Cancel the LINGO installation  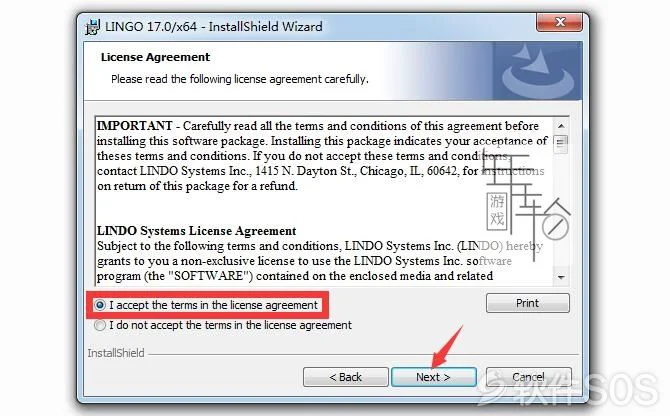528,377
